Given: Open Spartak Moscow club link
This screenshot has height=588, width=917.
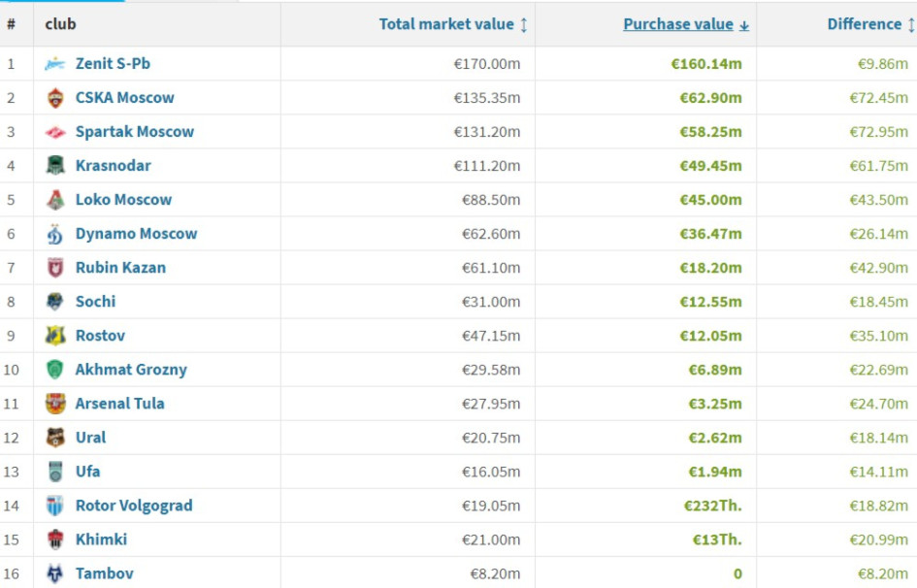Looking at the screenshot, I should (135, 132).
